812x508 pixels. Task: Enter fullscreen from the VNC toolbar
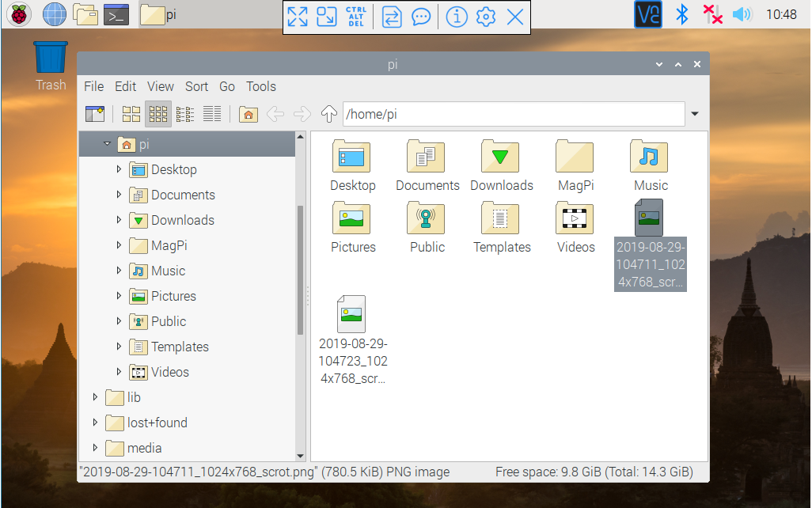click(x=298, y=16)
